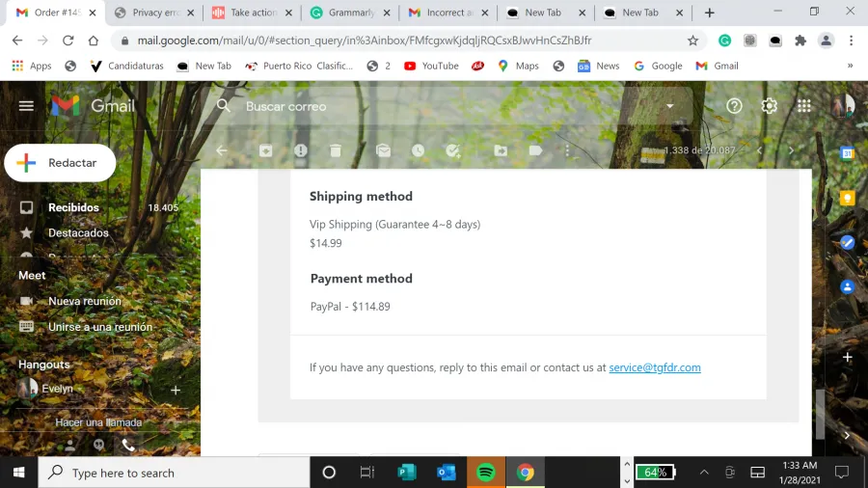The height and width of the screenshot is (488, 868).
Task: Open Gmail settings gear
Action: pos(769,106)
